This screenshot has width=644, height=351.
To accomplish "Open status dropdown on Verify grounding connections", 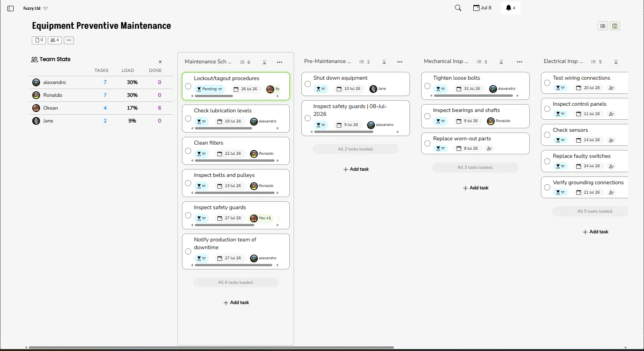I will 560,192.
